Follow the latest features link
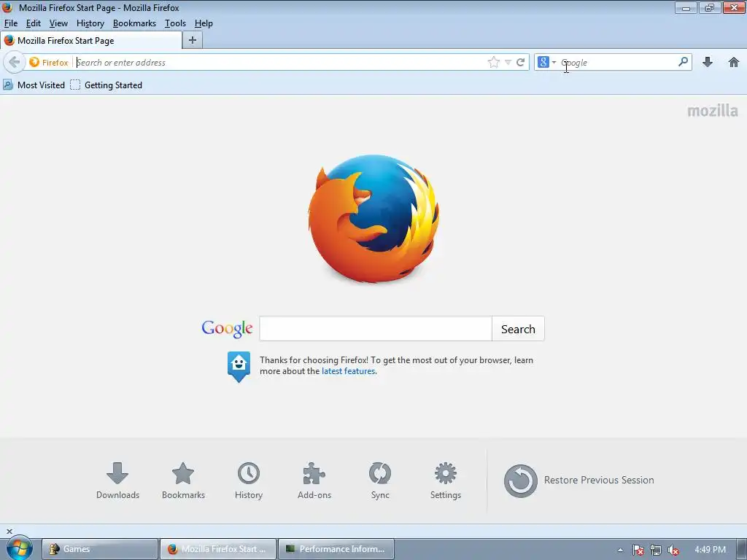The width and height of the screenshot is (747, 560). [348, 371]
